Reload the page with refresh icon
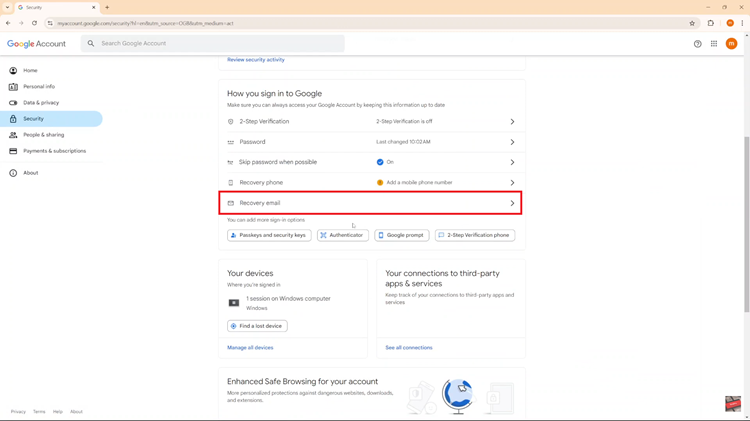This screenshot has width=750, height=421. click(34, 23)
